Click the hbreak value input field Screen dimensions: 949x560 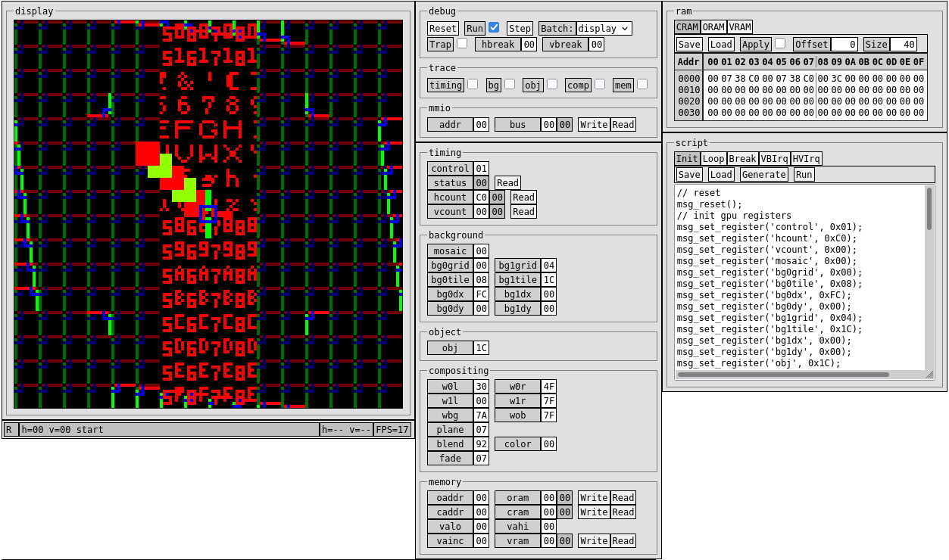[x=529, y=44]
